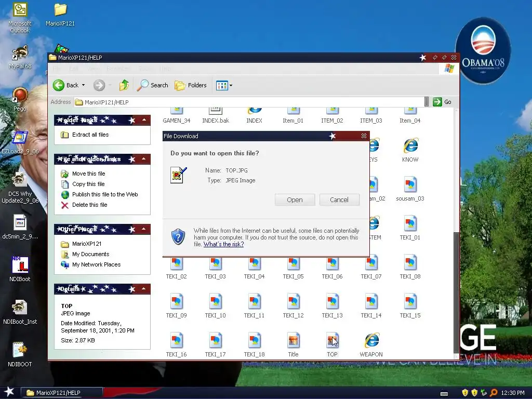Click the green Back arrow button
The image size is (532, 399).
pyautogui.click(x=59, y=85)
